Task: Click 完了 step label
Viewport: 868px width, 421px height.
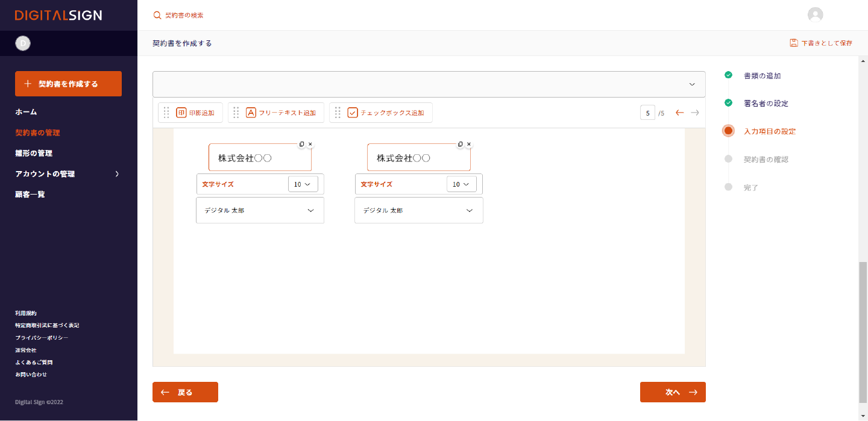Action: [x=751, y=188]
